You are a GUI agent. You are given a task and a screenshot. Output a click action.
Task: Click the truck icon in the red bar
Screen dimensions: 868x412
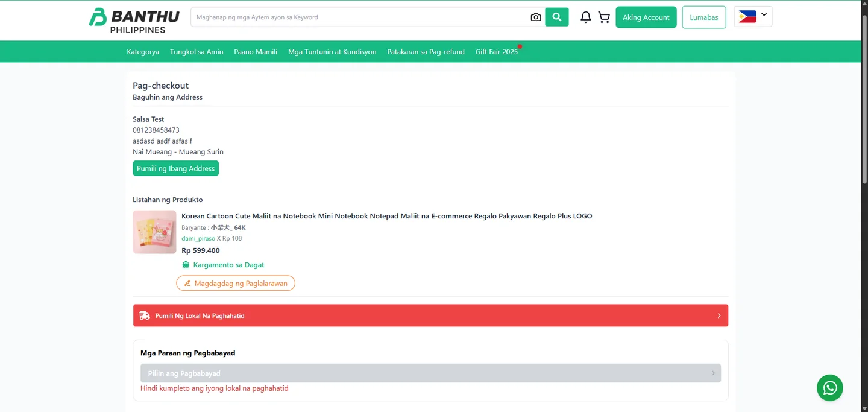(x=145, y=315)
